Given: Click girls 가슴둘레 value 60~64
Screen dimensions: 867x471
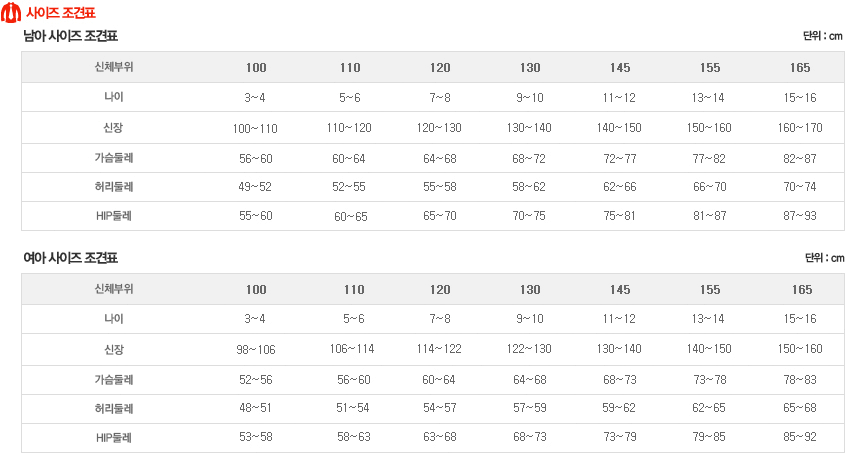Looking at the screenshot, I should pyautogui.click(x=439, y=380).
